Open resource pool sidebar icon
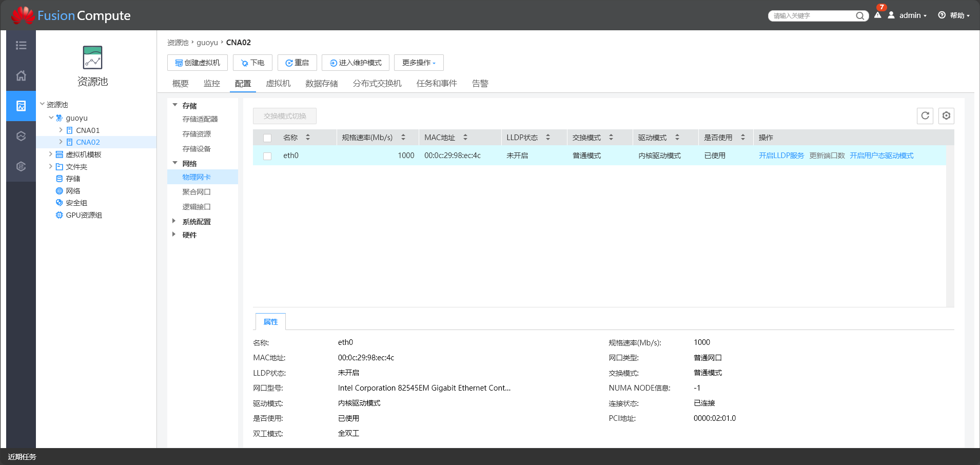 pos(21,106)
